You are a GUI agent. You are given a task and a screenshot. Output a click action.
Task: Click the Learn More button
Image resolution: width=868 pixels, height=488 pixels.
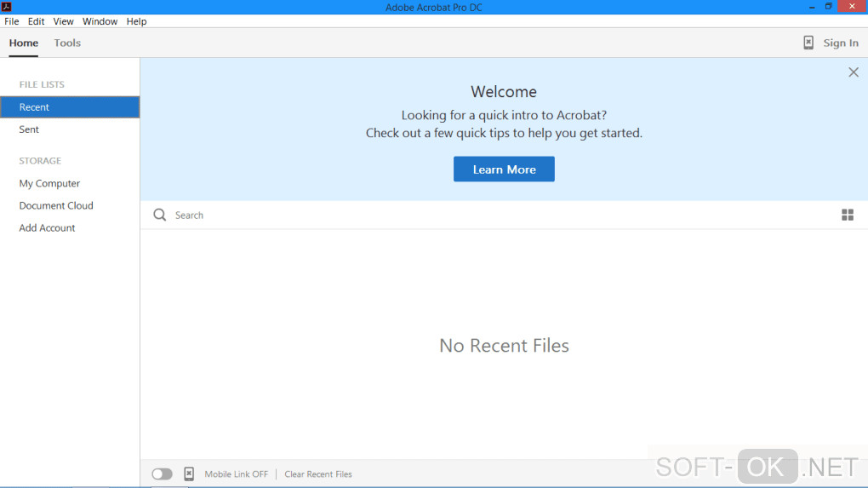(x=504, y=169)
